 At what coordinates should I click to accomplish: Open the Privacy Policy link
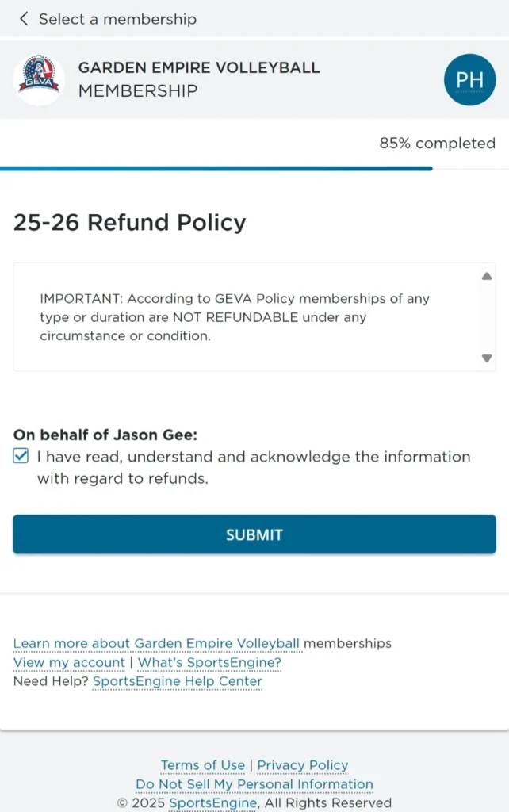click(x=302, y=765)
